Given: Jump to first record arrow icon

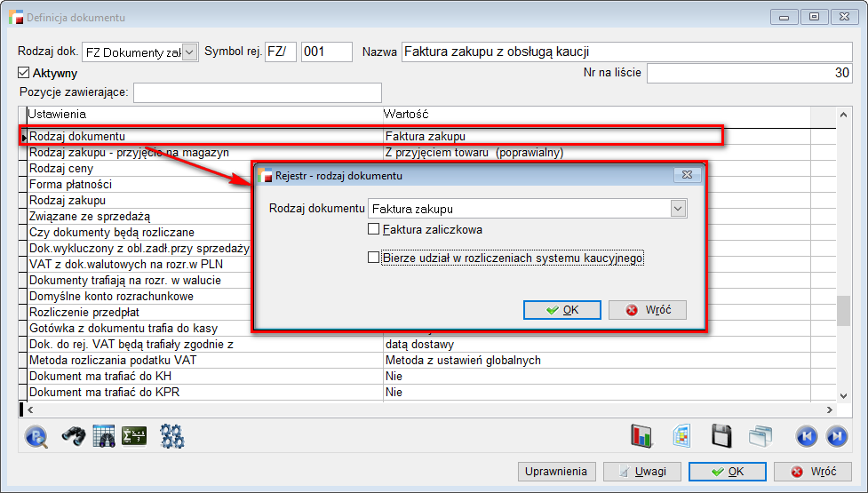Looking at the screenshot, I should (806, 435).
